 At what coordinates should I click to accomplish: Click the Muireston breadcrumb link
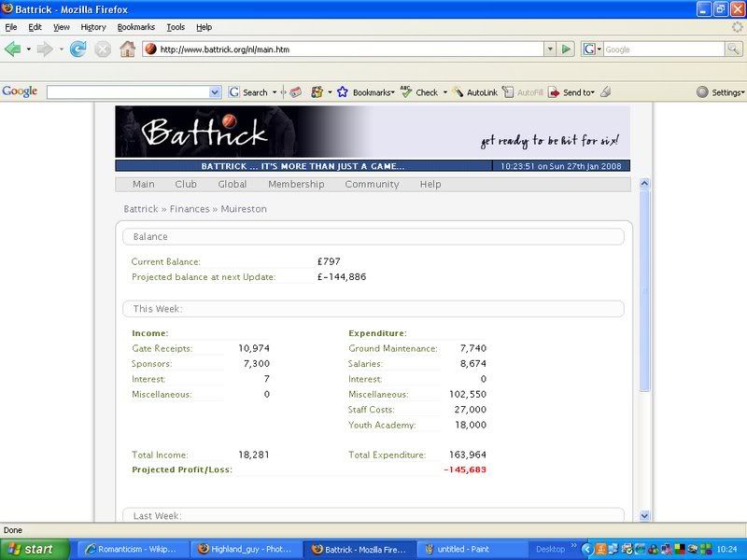(x=244, y=209)
